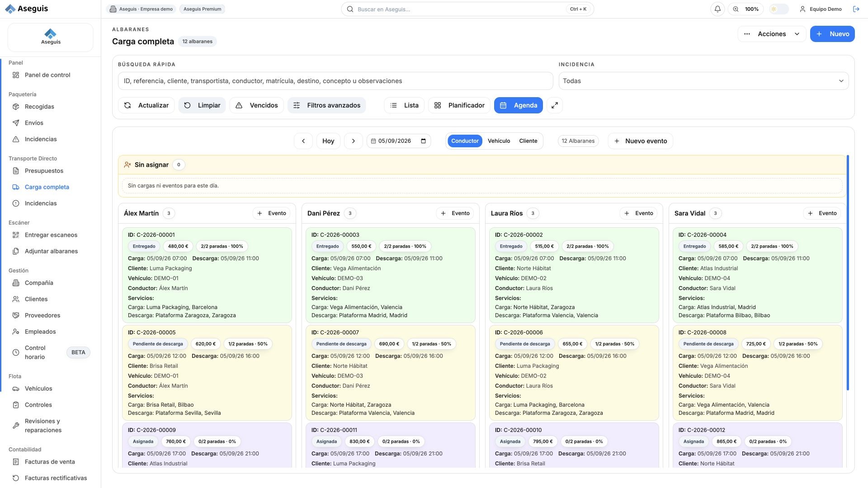This screenshot has width=868, height=488.
Task: Open Recogidas sidebar icon
Action: (16, 107)
